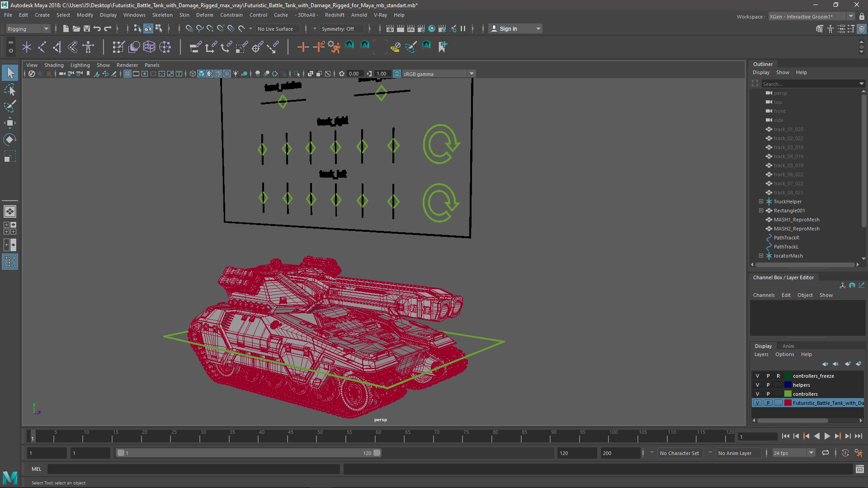The image size is (868, 488).
Task: Expand the locatorMash node in Outliner
Action: (x=761, y=256)
